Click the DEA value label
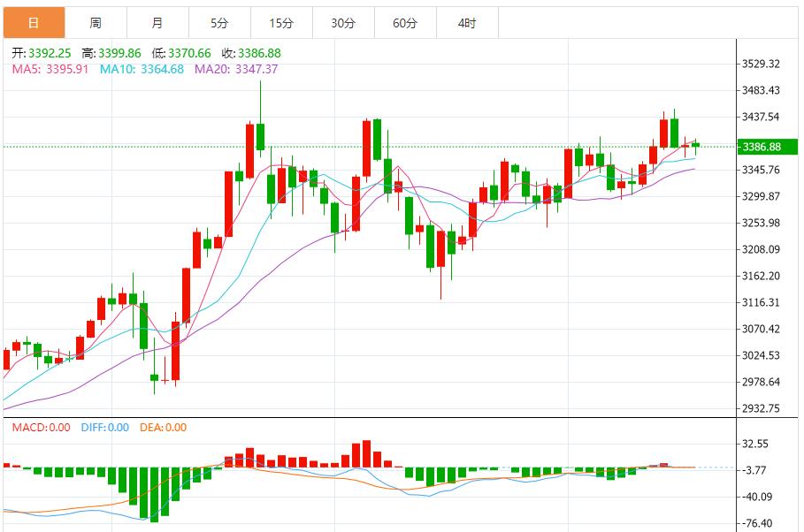This screenshot has width=804, height=532. point(163,428)
